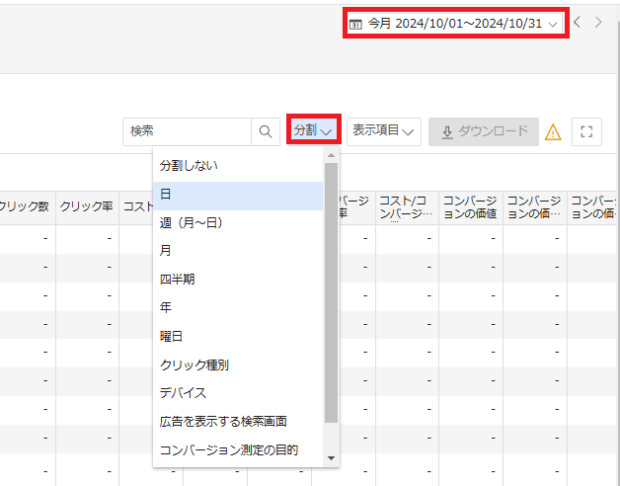Screen dimensions: 620x486
Task: Click the yellow warning triangle icon
Action: pos(553,131)
